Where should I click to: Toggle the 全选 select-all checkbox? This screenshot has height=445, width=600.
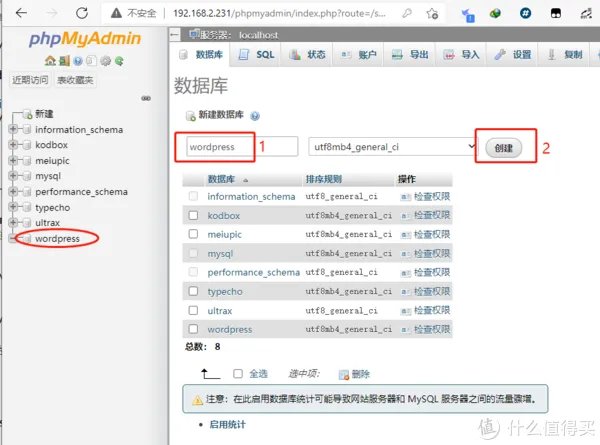point(238,373)
